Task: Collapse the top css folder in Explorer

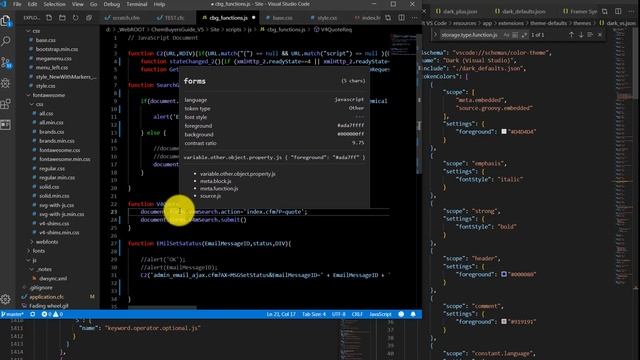Action: coord(28,31)
